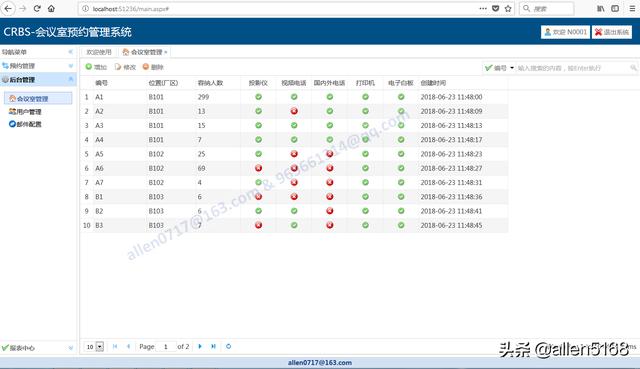640x369 pixels.
Task: Sort by the 视频电话 column header
Action: click(293, 83)
